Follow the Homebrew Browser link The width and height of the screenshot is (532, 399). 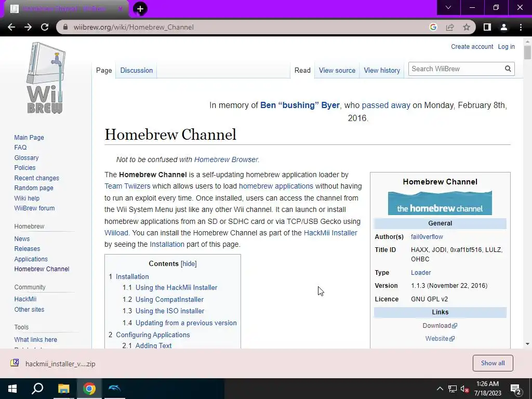[x=226, y=159]
